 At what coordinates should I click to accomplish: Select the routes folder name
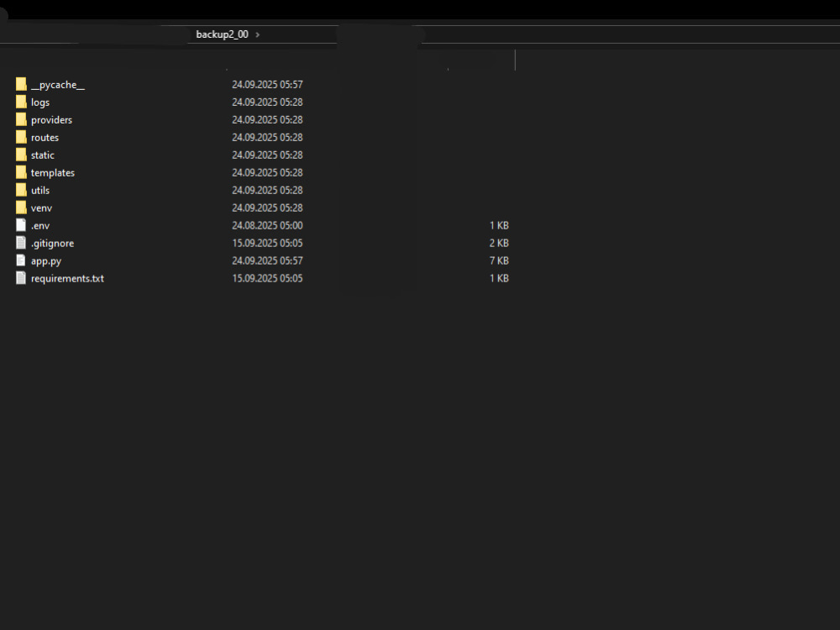pyautogui.click(x=45, y=138)
